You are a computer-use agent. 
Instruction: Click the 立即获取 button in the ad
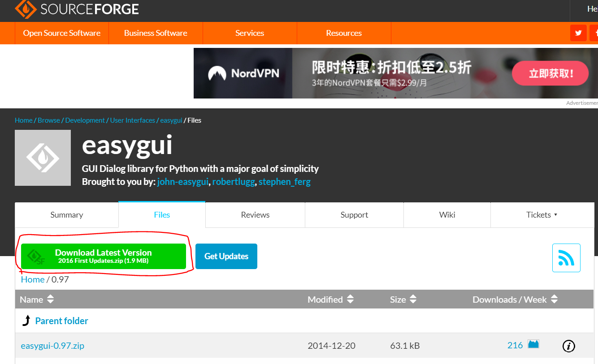[x=550, y=73]
